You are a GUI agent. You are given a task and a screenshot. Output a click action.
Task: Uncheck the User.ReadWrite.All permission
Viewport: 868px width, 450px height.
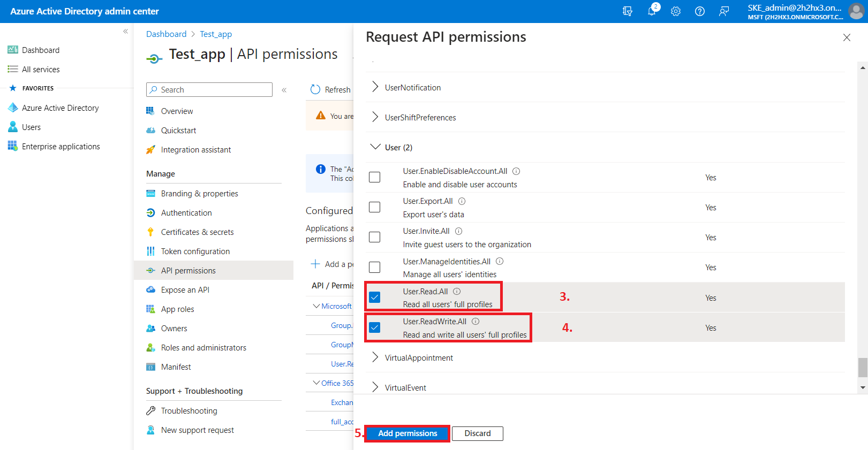pos(375,327)
